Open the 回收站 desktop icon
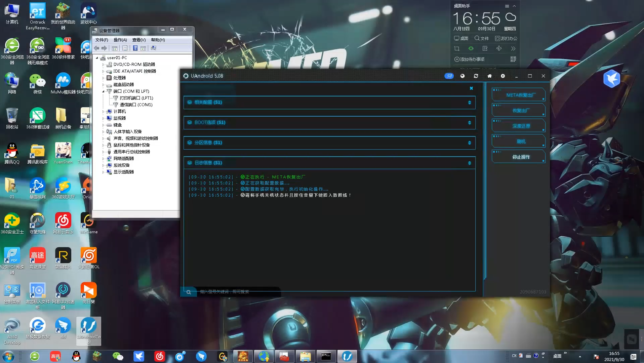Screen dimensions: 644x363 point(12,118)
